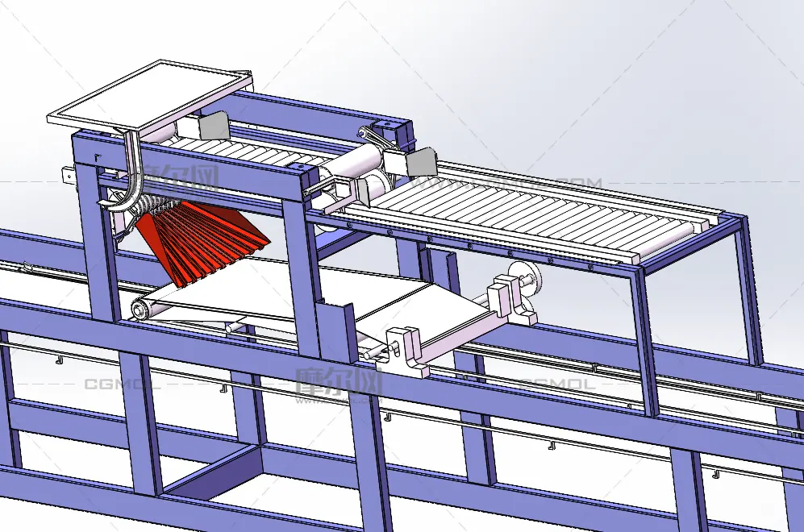Select the rear pillow block bearing near disc

point(510,297)
